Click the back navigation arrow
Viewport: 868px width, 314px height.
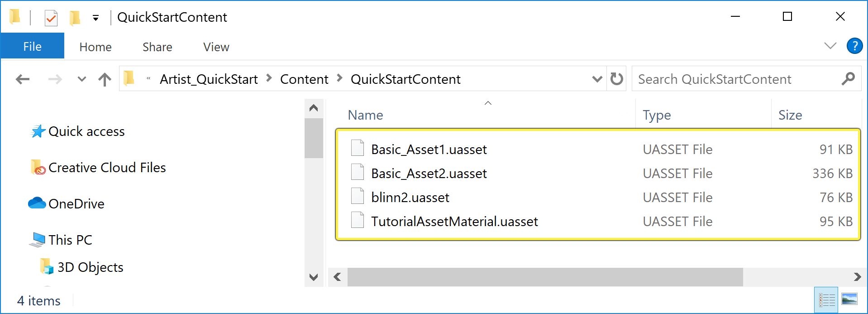coord(22,79)
